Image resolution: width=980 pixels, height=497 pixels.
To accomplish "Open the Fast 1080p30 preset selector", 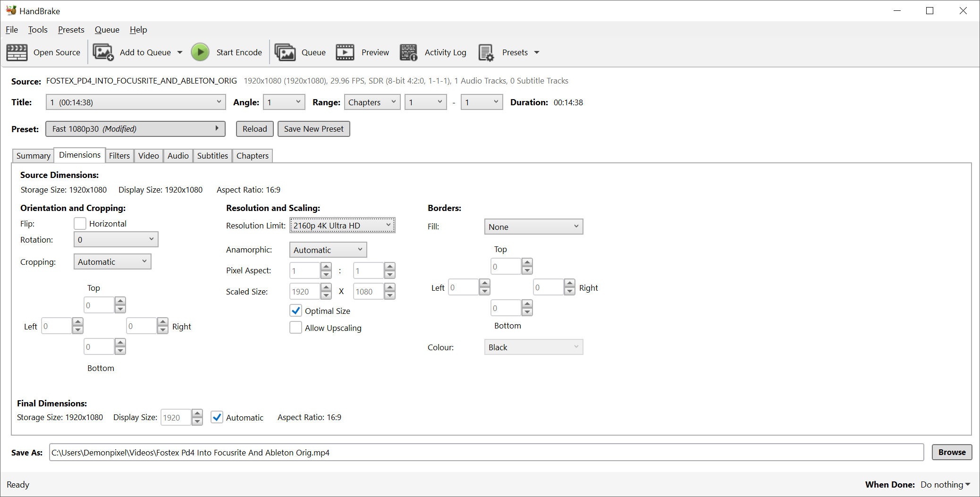I will 135,129.
